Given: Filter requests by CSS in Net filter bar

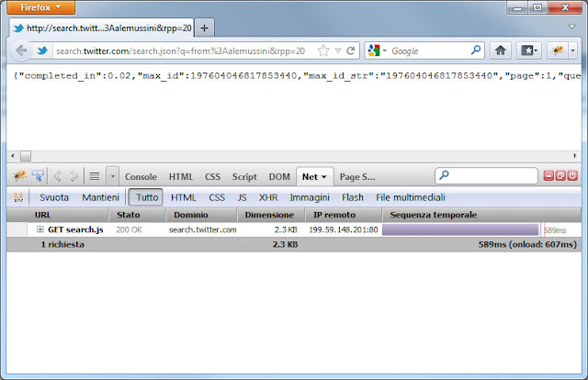Looking at the screenshot, I should point(217,197).
